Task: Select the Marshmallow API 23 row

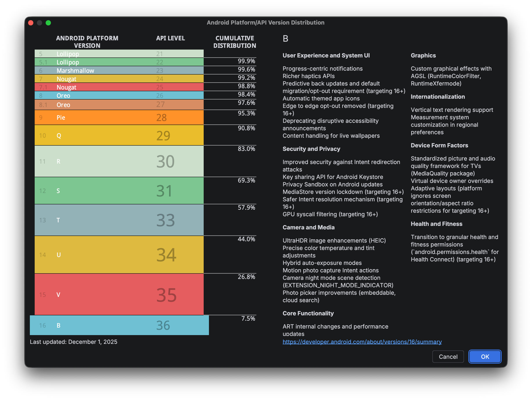Action: (x=119, y=70)
